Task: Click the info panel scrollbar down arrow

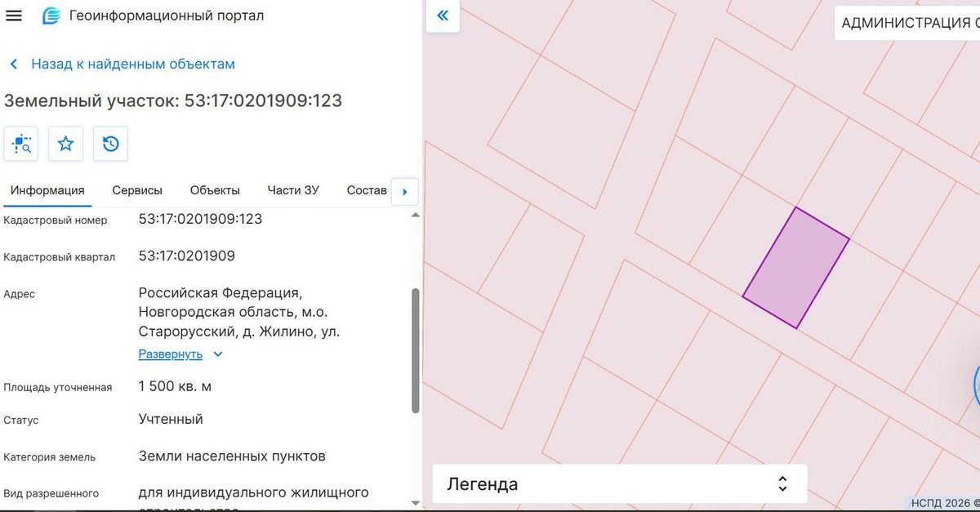Action: [x=415, y=502]
